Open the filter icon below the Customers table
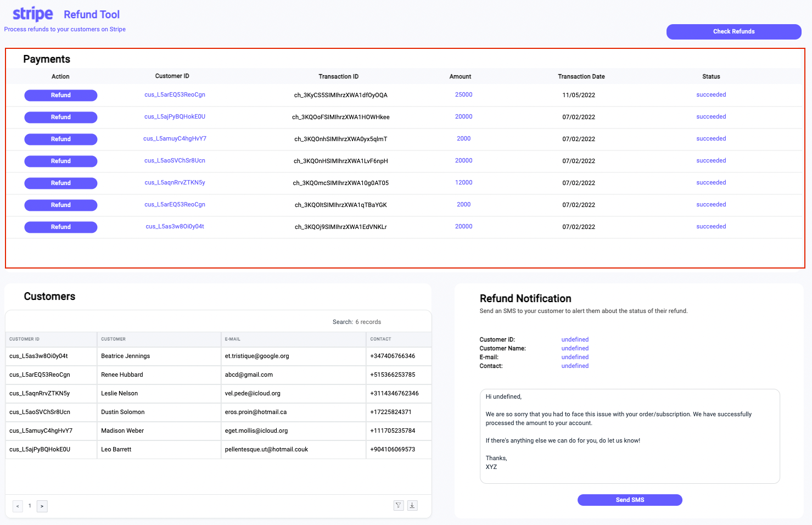The height and width of the screenshot is (525, 812). pos(399,505)
